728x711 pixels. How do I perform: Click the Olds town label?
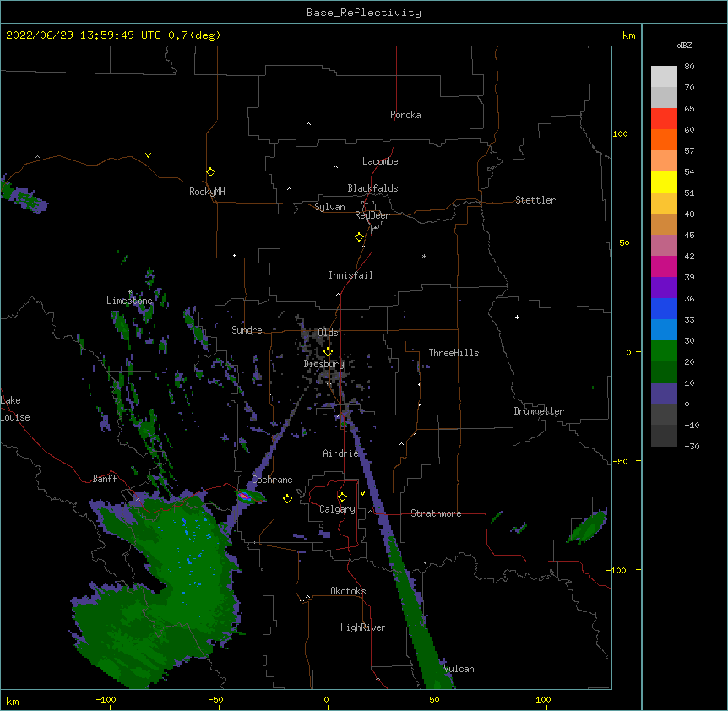tap(328, 333)
